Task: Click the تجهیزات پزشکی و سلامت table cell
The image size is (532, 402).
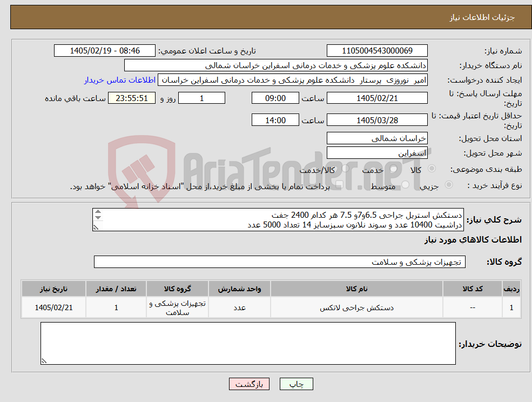Action: coord(178,307)
